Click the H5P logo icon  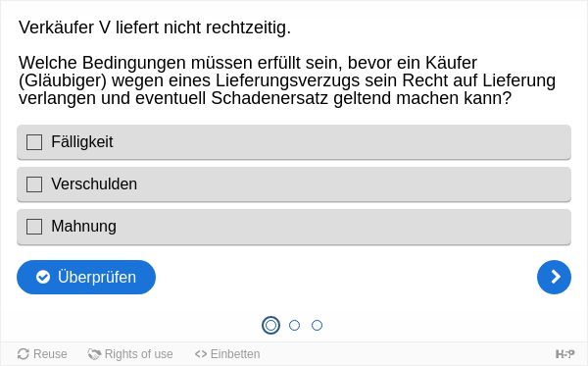(564, 354)
